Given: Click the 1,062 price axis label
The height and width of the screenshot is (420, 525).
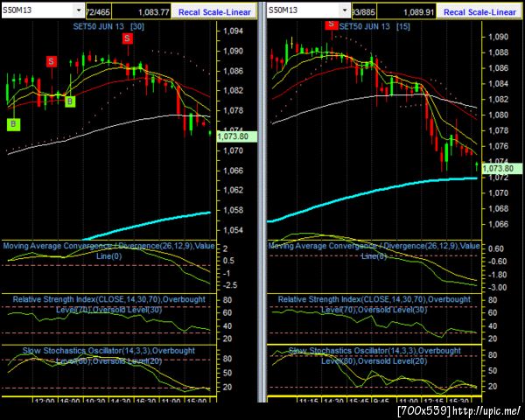Looking at the screenshot, I should click(233, 190).
